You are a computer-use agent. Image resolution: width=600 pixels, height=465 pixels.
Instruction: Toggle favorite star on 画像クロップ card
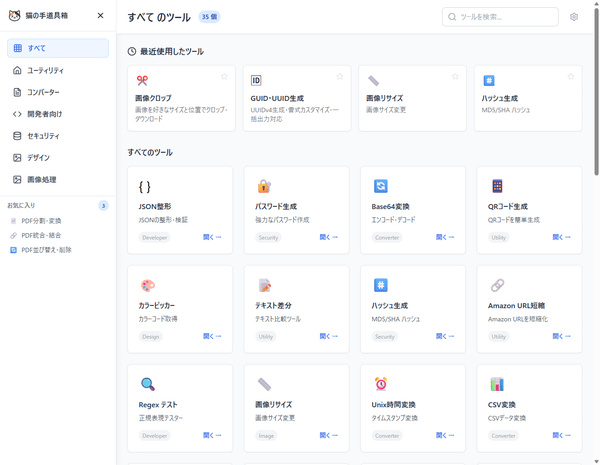pos(224,76)
